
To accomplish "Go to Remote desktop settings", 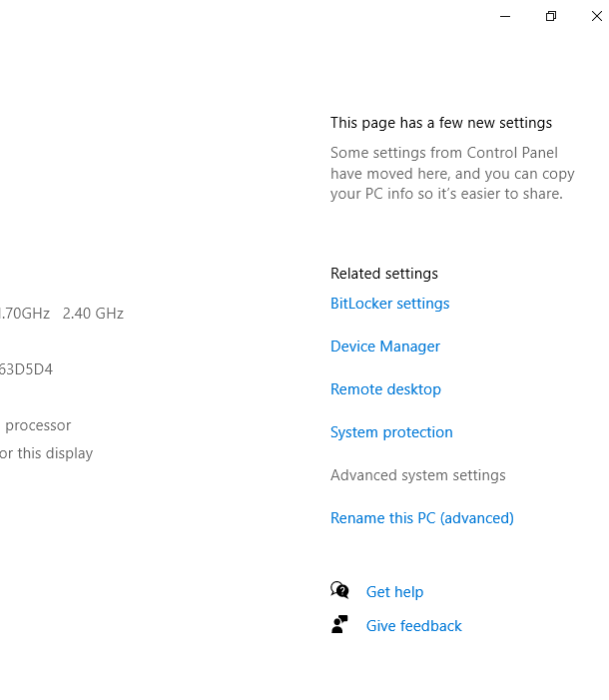I will [385, 389].
